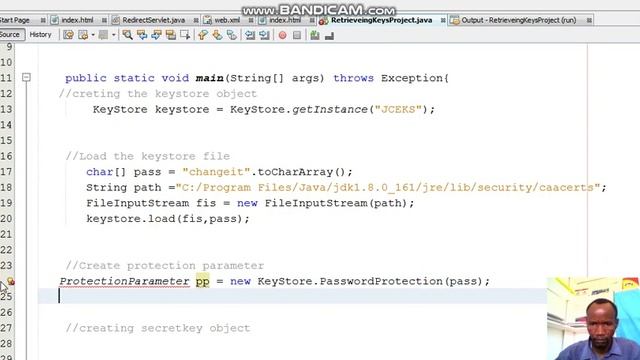
Task: Toggle Highlight Search in editor toolbar
Action: (171, 35)
